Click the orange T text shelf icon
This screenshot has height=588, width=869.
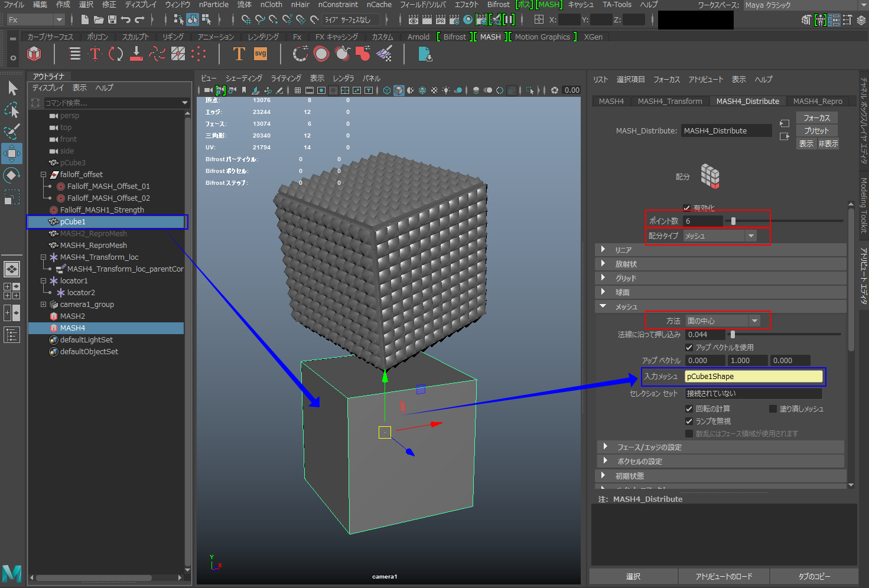[x=239, y=54]
